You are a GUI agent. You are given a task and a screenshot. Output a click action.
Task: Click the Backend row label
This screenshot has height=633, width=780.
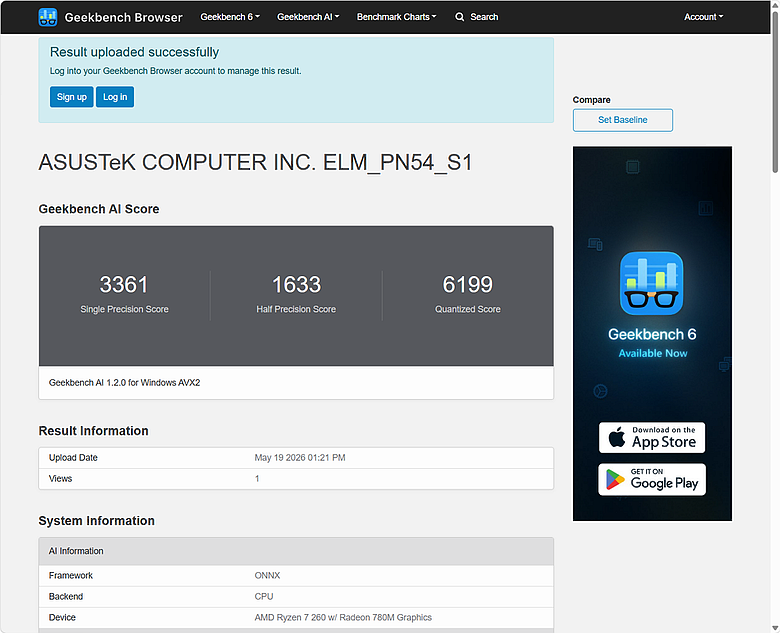pos(66,596)
